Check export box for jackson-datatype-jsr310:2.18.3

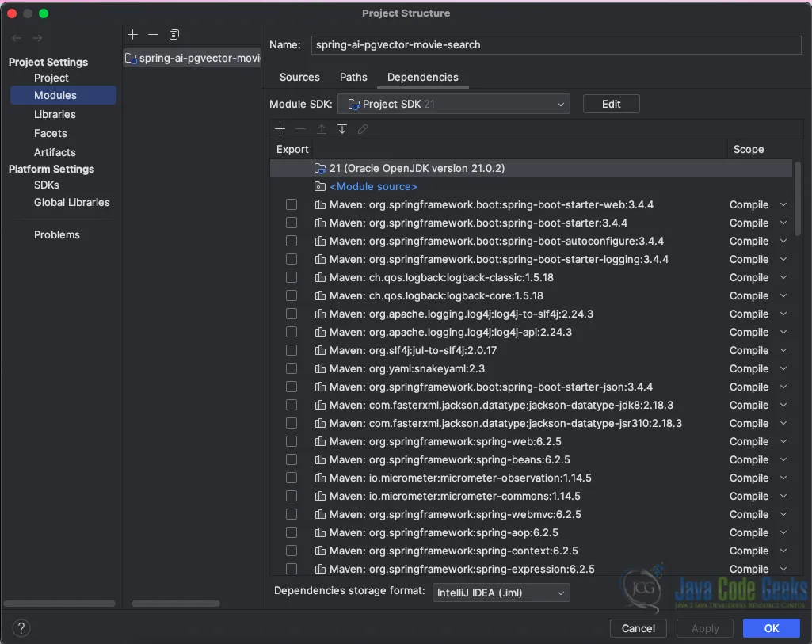(x=292, y=424)
